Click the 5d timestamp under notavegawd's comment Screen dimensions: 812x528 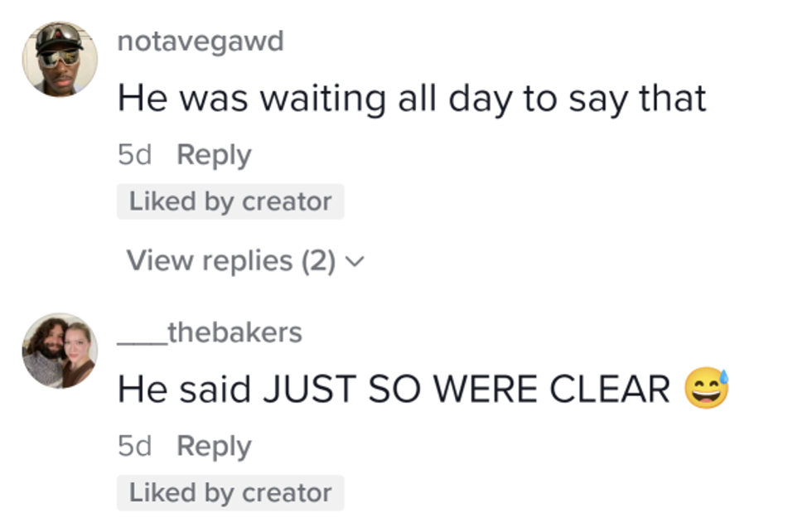(x=136, y=155)
